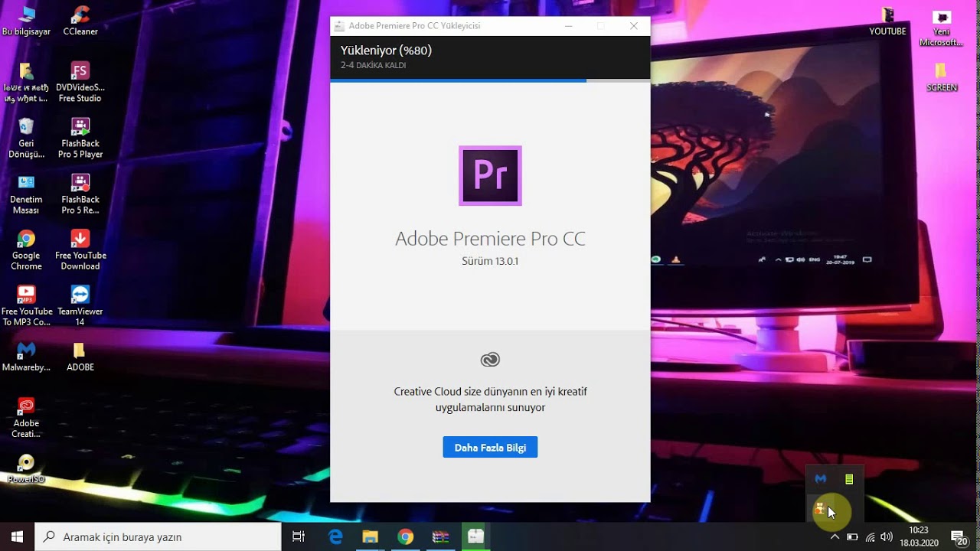
Task: Open the YOUTUBE desktop folder
Action: [x=887, y=21]
